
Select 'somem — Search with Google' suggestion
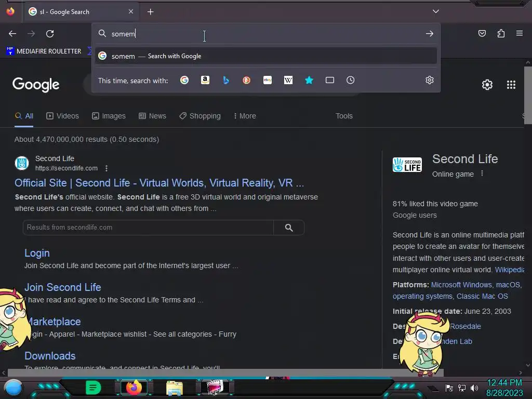pyautogui.click(x=266, y=56)
